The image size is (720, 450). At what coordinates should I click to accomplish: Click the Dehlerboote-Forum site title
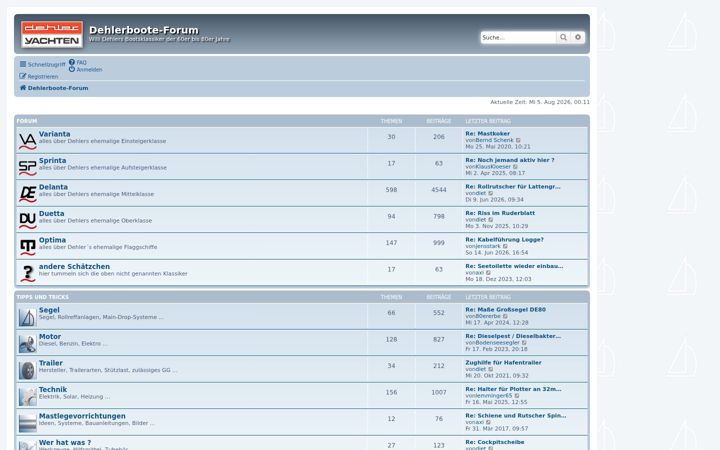pos(144,30)
